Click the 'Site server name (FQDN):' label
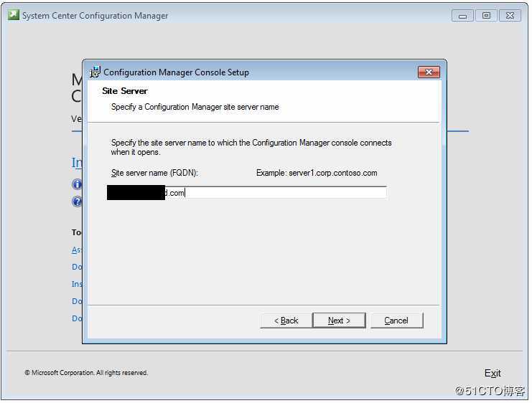The image size is (532, 403). click(154, 173)
